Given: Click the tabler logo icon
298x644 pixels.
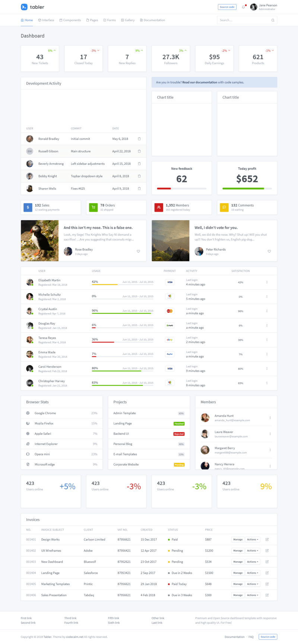Looking at the screenshot, I should 24,7.
